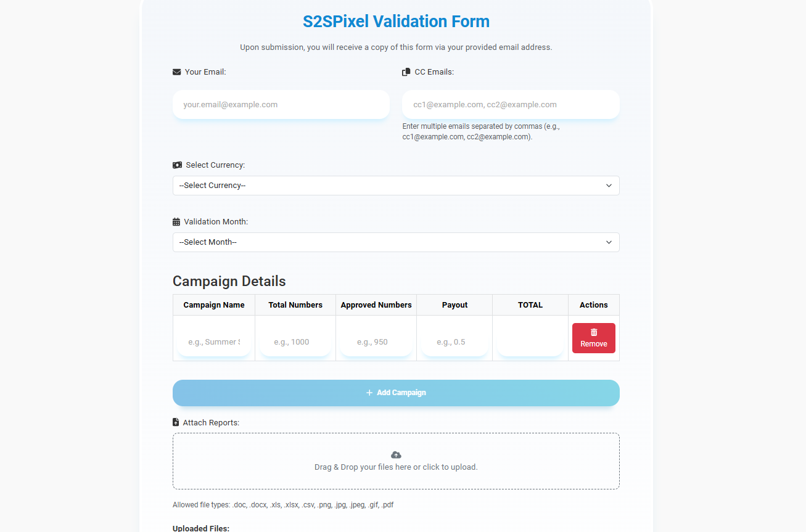This screenshot has height=532, width=806.
Task: Click the cloud upload icon in the drop zone
Action: tap(395, 454)
